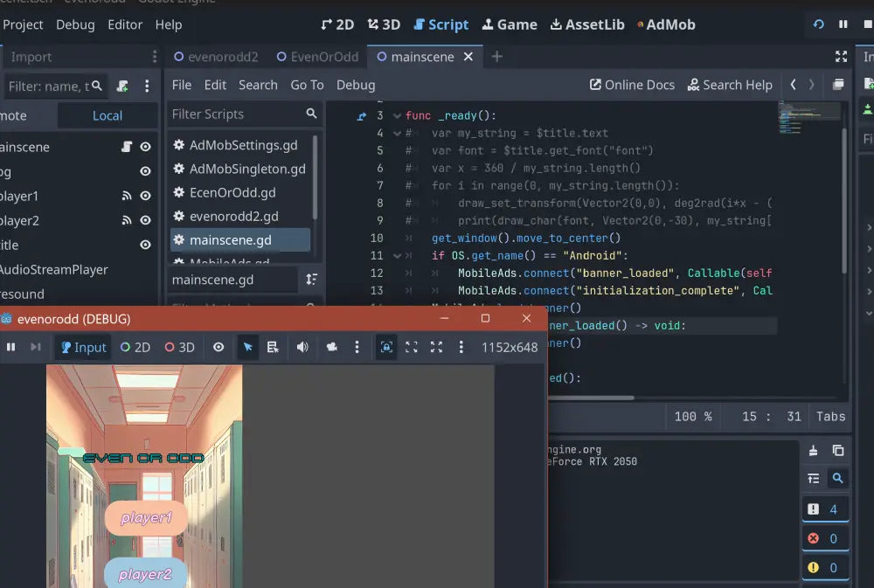
Task: Set embedded game size to stretch to fit
Action: coord(412,347)
